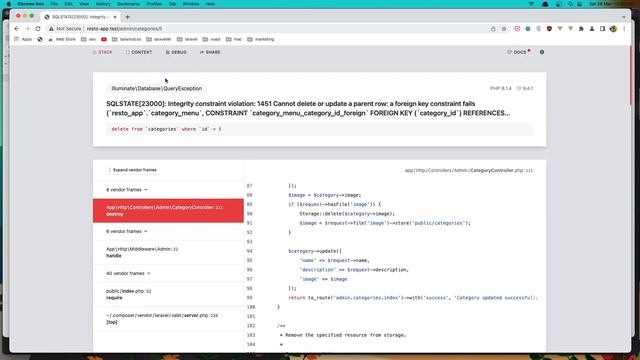The height and width of the screenshot is (360, 640).
Task: Reload the page with refresh icon
Action: coord(38,29)
